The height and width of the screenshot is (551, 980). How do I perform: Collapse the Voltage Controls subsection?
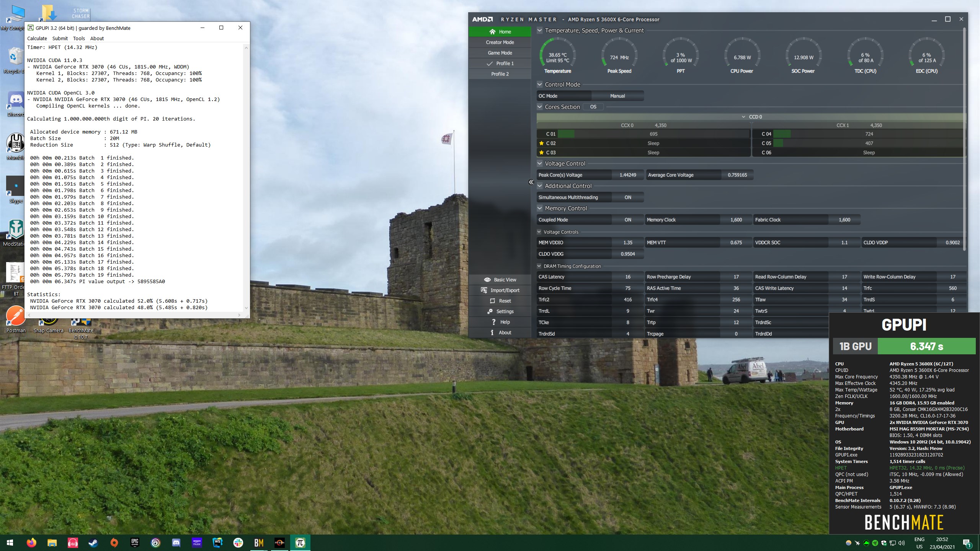click(539, 232)
